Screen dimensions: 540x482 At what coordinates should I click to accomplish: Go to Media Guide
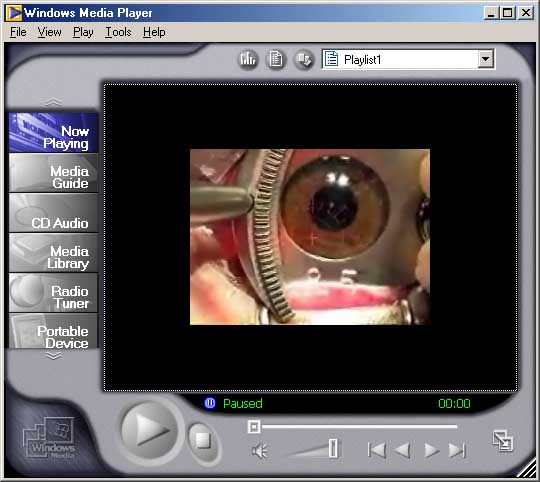(x=54, y=173)
